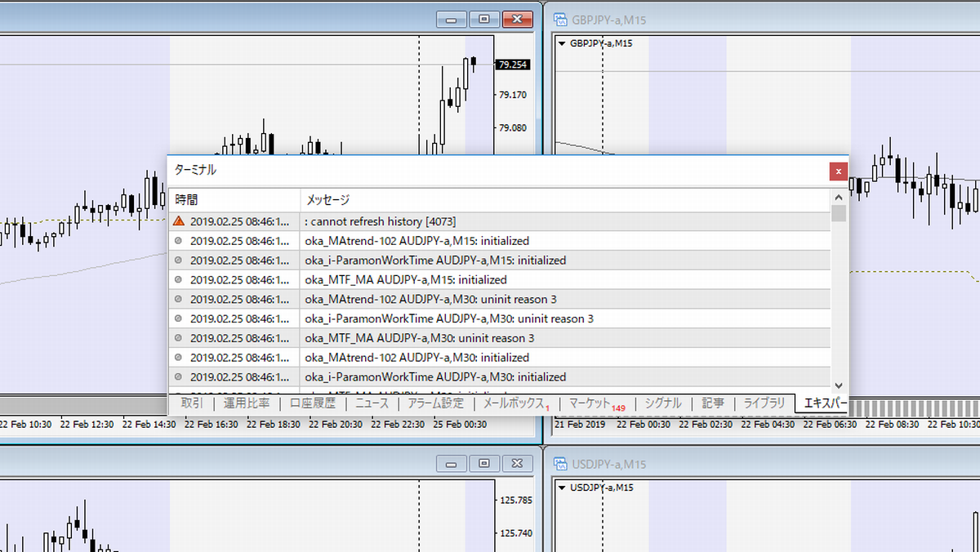Click the GBPJPY-a,M15 chart window icon

click(560, 19)
